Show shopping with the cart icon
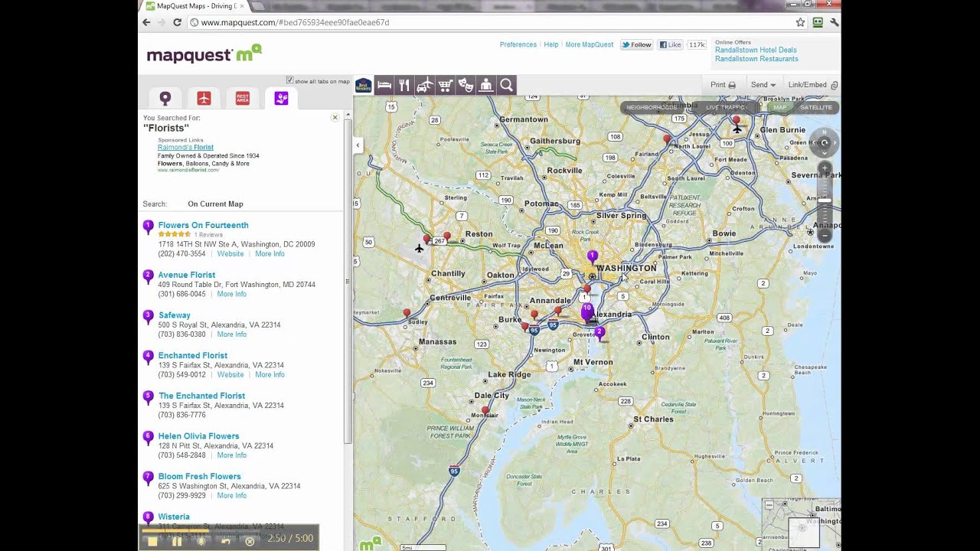This screenshot has width=980, height=551. click(x=445, y=86)
